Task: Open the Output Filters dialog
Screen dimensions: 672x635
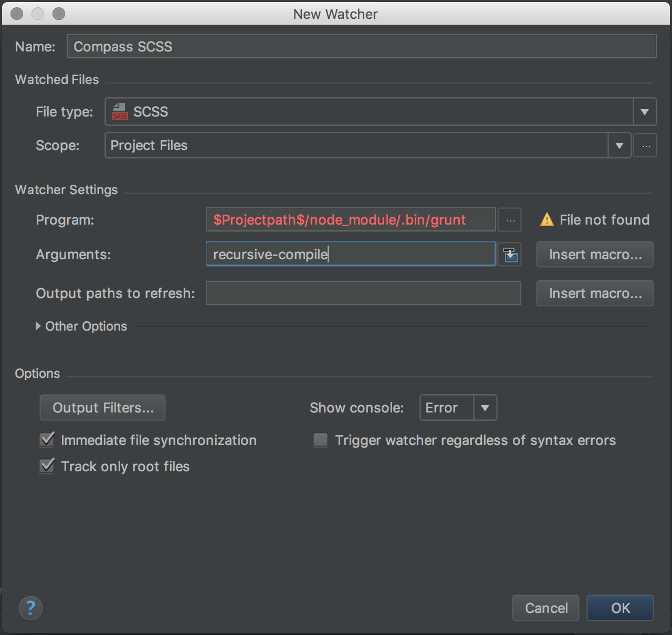Action: click(x=103, y=408)
